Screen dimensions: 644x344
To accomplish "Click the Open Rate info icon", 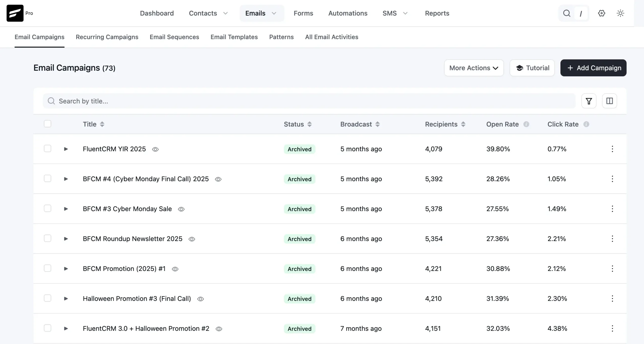I will pyautogui.click(x=526, y=124).
